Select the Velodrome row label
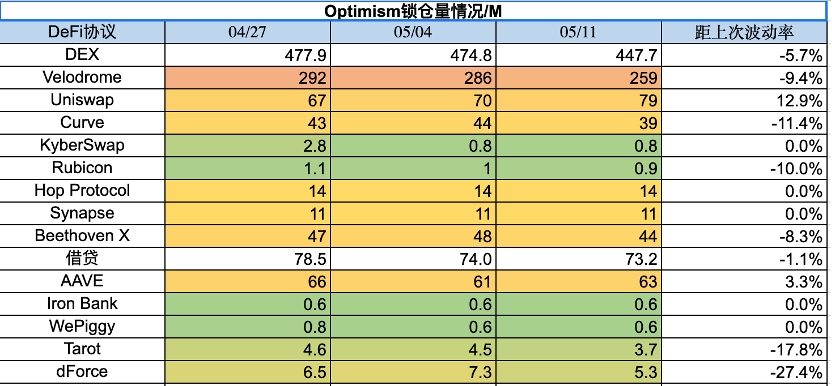 coord(82,78)
